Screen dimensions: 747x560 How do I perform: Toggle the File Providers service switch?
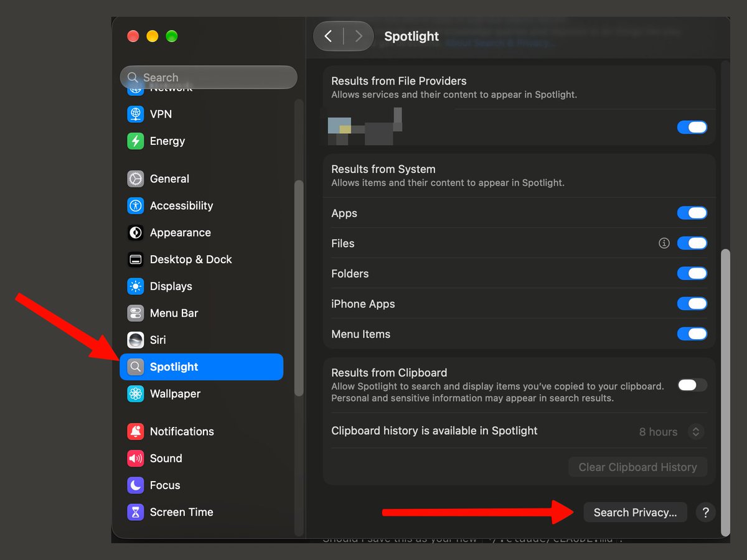point(692,128)
